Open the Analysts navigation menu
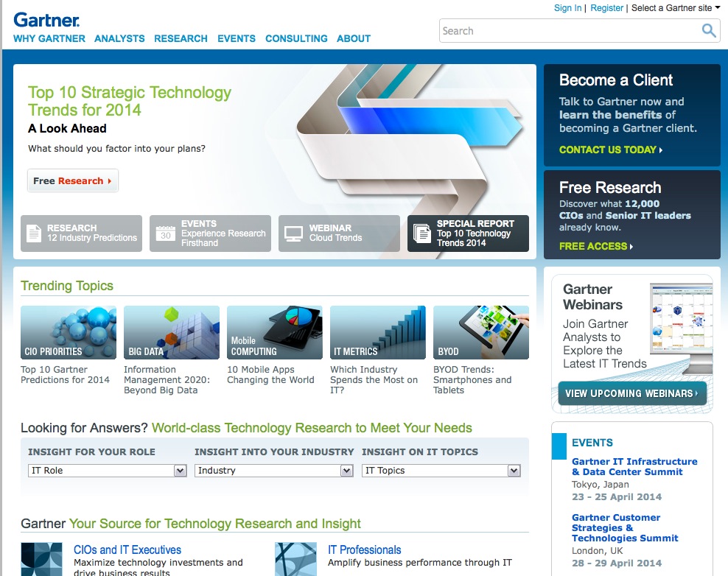The height and width of the screenshot is (576, 728). (x=119, y=38)
